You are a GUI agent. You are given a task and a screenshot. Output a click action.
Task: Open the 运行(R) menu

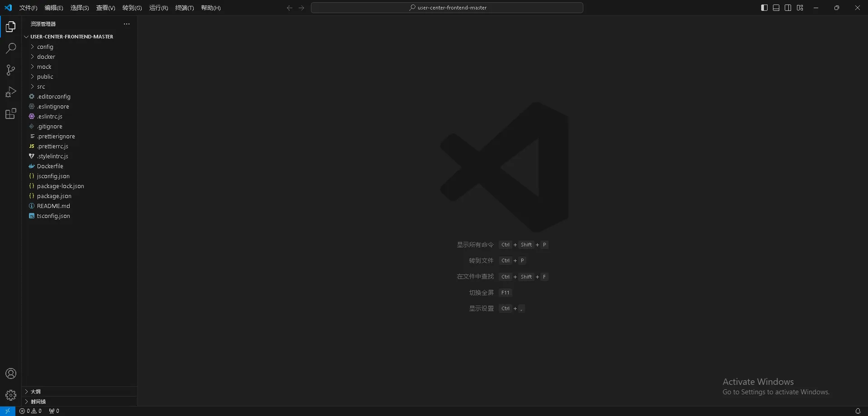point(158,8)
